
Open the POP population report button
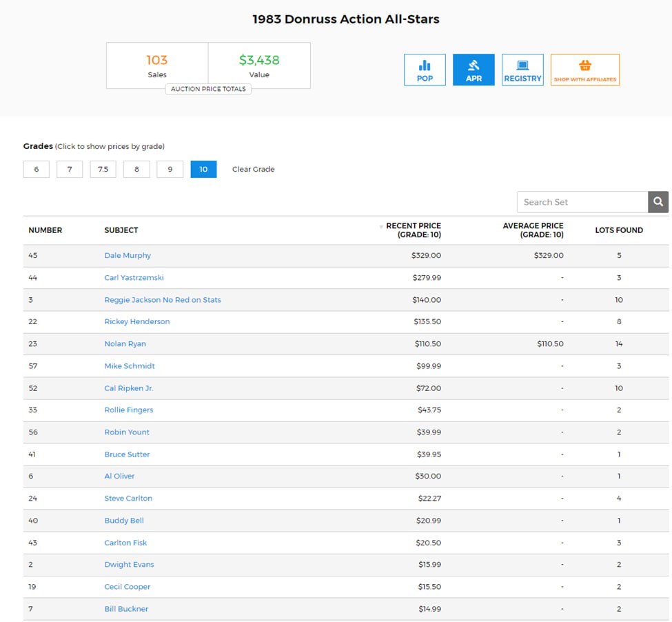coord(425,70)
